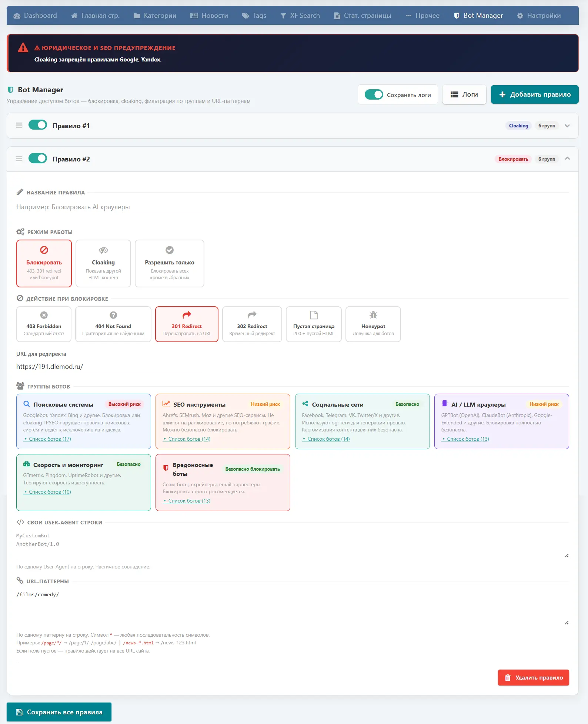
Task: Choose the 404 Not Found question-mark icon
Action: 113,315
